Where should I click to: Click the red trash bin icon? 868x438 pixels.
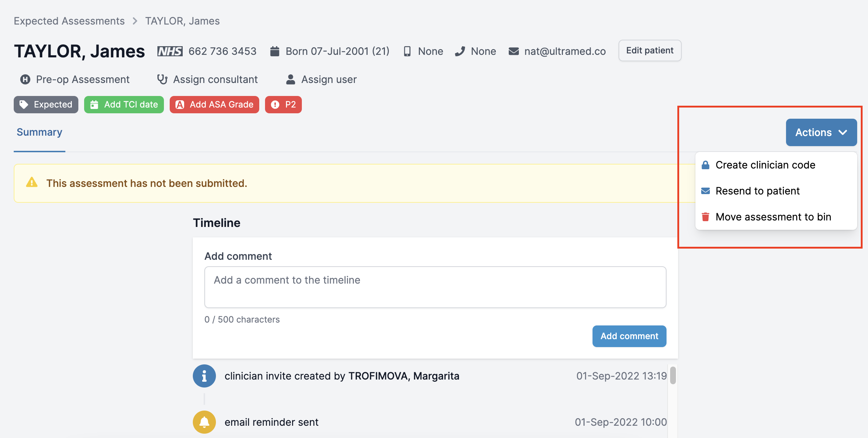point(705,217)
